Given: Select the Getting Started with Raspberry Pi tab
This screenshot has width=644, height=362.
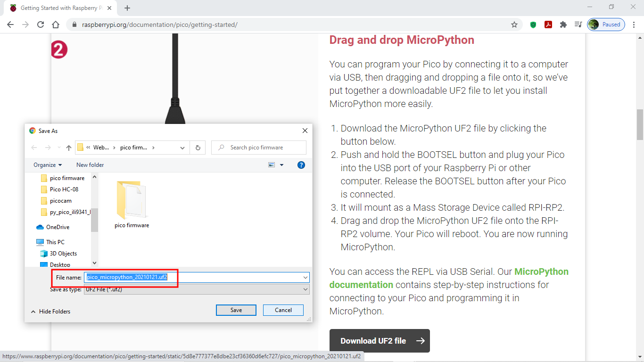Looking at the screenshot, I should [x=61, y=8].
